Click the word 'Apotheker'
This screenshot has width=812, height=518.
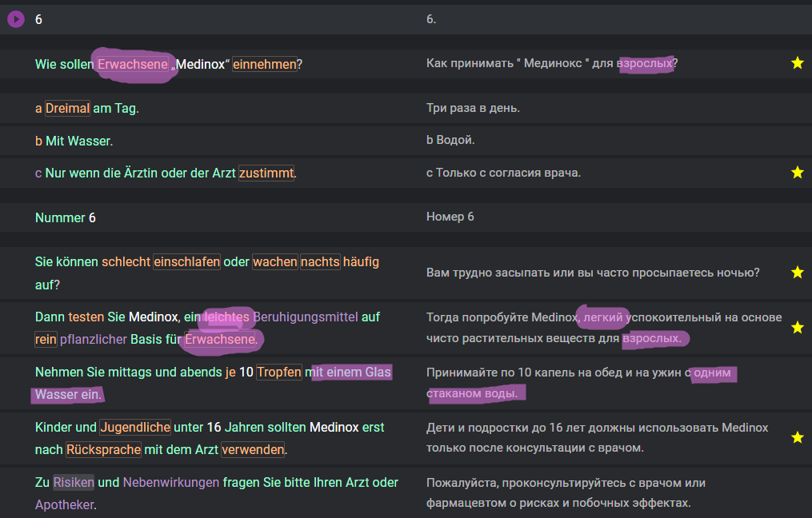pyautogui.click(x=65, y=504)
